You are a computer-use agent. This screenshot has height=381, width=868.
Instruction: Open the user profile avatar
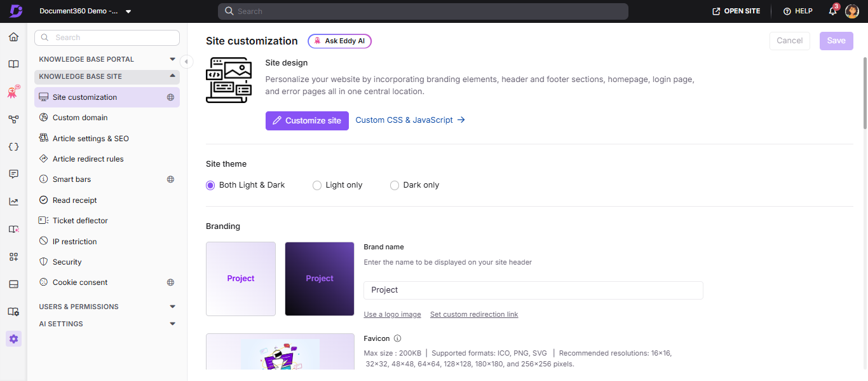(x=852, y=11)
